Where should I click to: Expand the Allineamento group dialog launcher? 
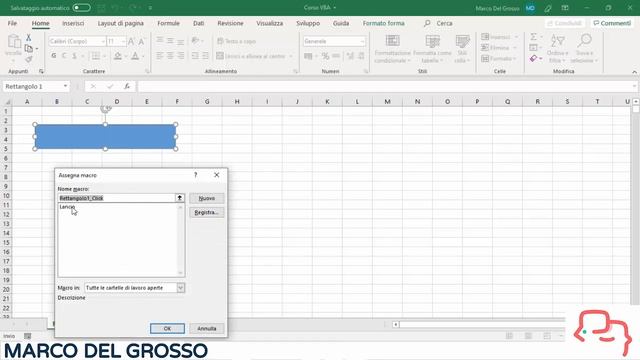click(x=296, y=71)
